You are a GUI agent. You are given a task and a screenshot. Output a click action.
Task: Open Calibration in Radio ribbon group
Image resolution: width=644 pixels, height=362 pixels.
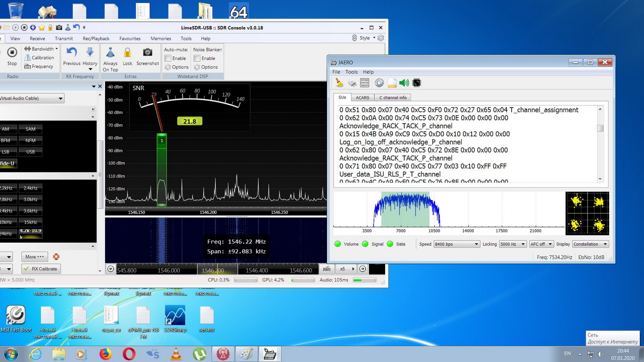[x=39, y=58]
